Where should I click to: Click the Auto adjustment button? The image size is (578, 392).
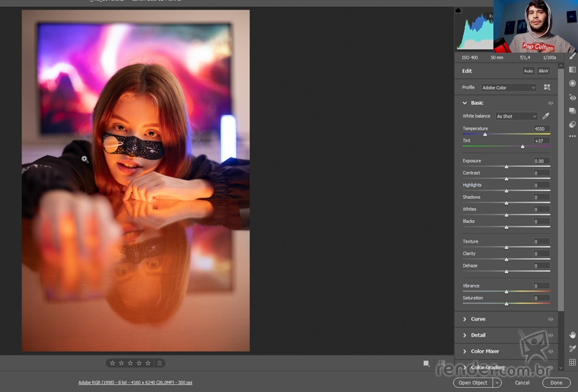(x=528, y=71)
